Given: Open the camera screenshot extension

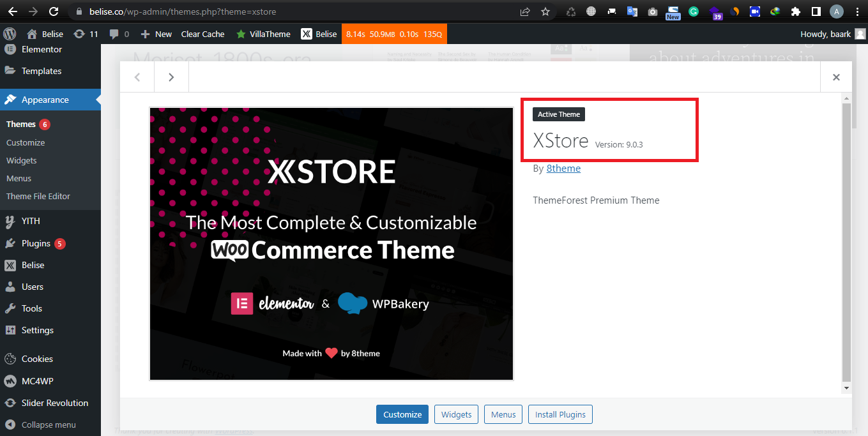Looking at the screenshot, I should (652, 11).
